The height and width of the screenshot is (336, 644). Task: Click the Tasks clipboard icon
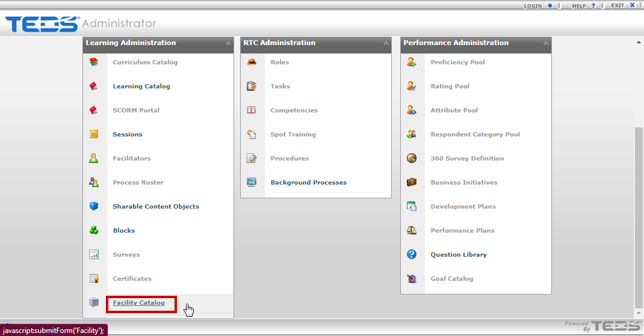[x=252, y=86]
